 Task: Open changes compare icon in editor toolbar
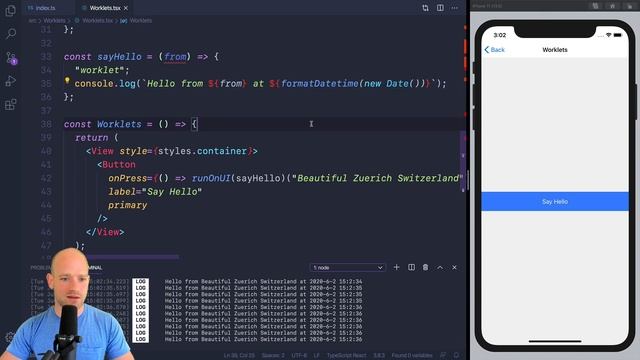click(x=425, y=8)
